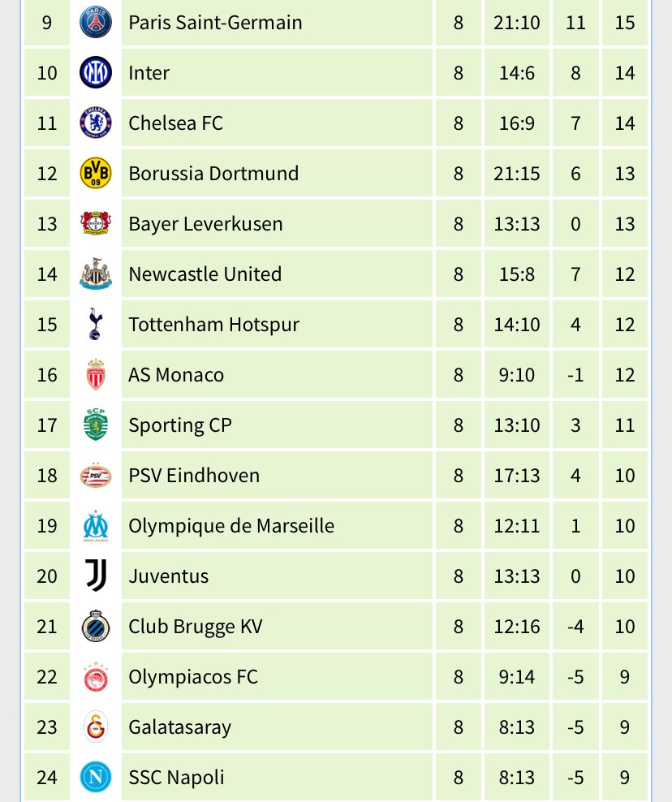Click the Galatasaray crest
Image resolution: width=672 pixels, height=802 pixels.
(x=96, y=727)
